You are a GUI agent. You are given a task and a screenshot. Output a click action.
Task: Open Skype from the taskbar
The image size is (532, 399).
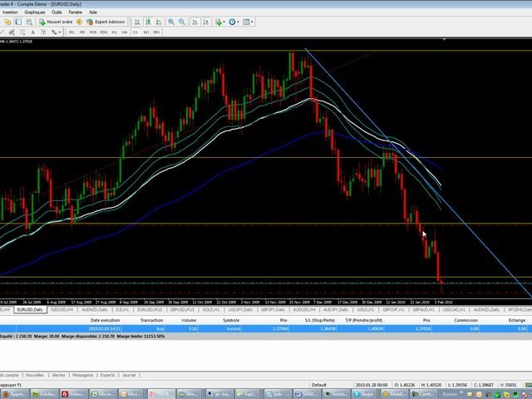point(365,394)
